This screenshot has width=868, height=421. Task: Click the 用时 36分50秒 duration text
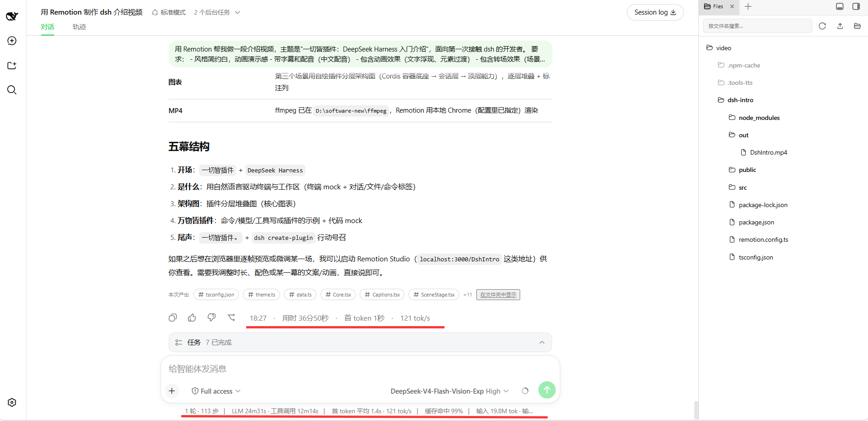305,318
